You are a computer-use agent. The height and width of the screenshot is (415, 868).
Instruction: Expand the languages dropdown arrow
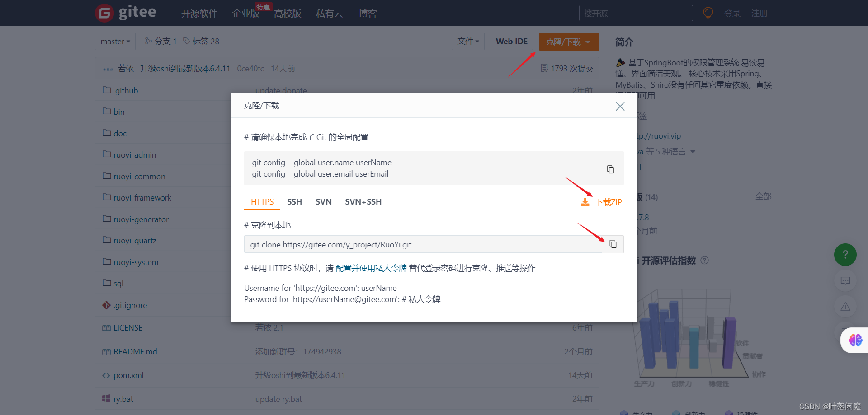point(693,152)
